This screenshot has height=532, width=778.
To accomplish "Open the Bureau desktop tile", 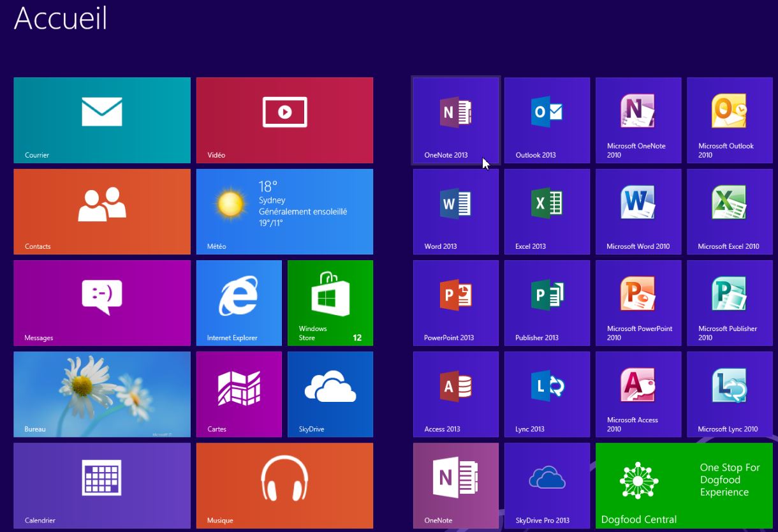I will tap(102, 394).
